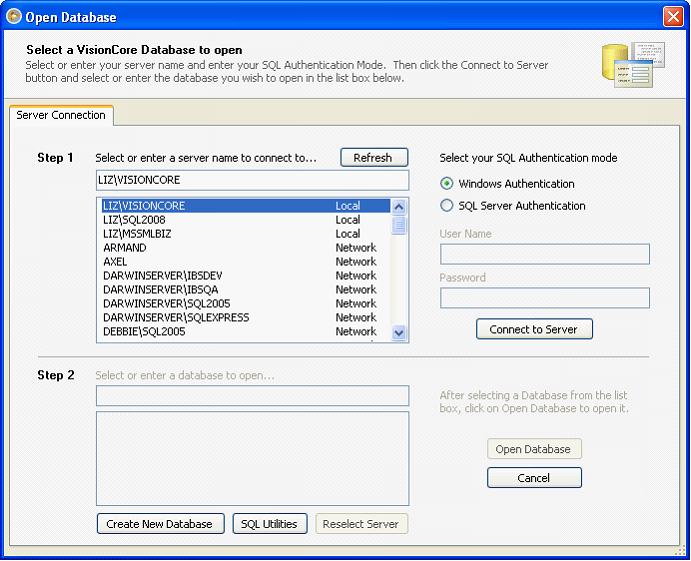Select ARMAND network server
This screenshot has width=691, height=561.
pyautogui.click(x=246, y=248)
